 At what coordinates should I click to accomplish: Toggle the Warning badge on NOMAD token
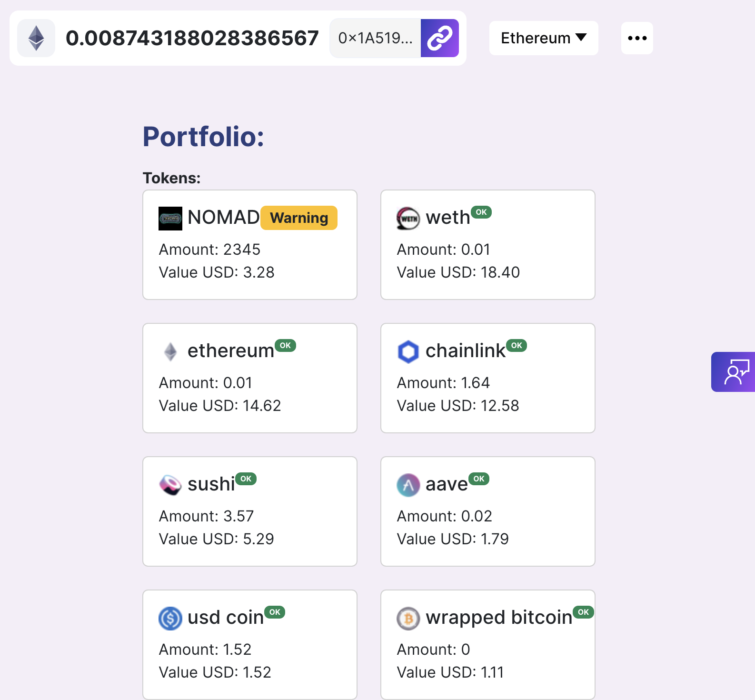click(x=298, y=218)
